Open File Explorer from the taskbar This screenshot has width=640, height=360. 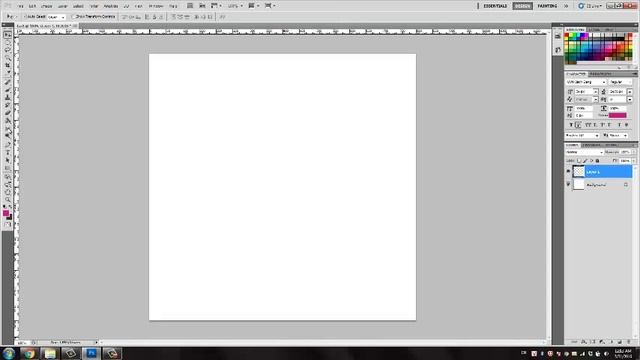50,353
